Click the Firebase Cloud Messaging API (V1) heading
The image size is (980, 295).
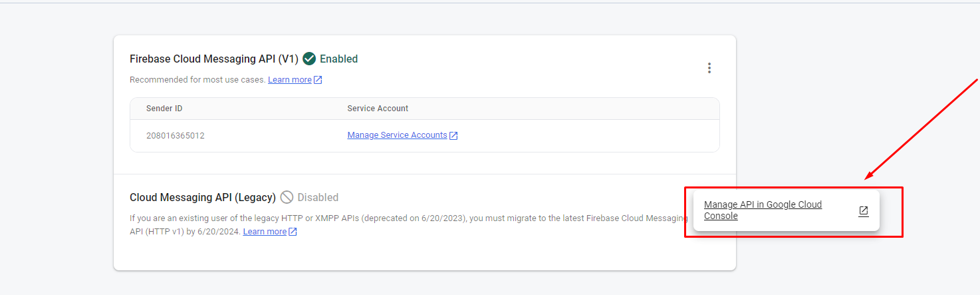[213, 59]
